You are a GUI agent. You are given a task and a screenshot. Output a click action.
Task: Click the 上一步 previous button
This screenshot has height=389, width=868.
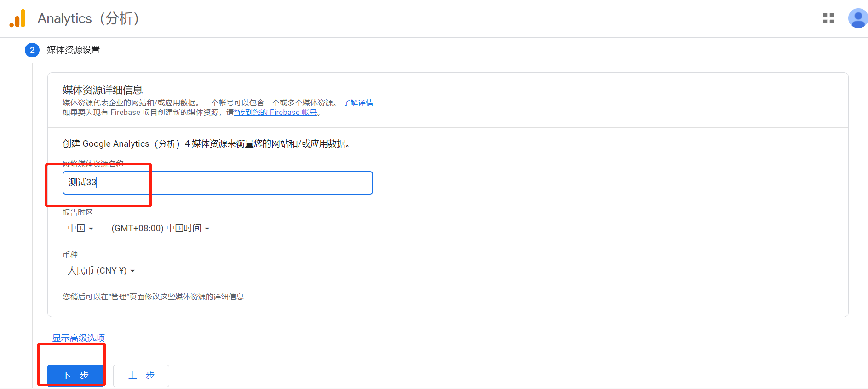(141, 376)
